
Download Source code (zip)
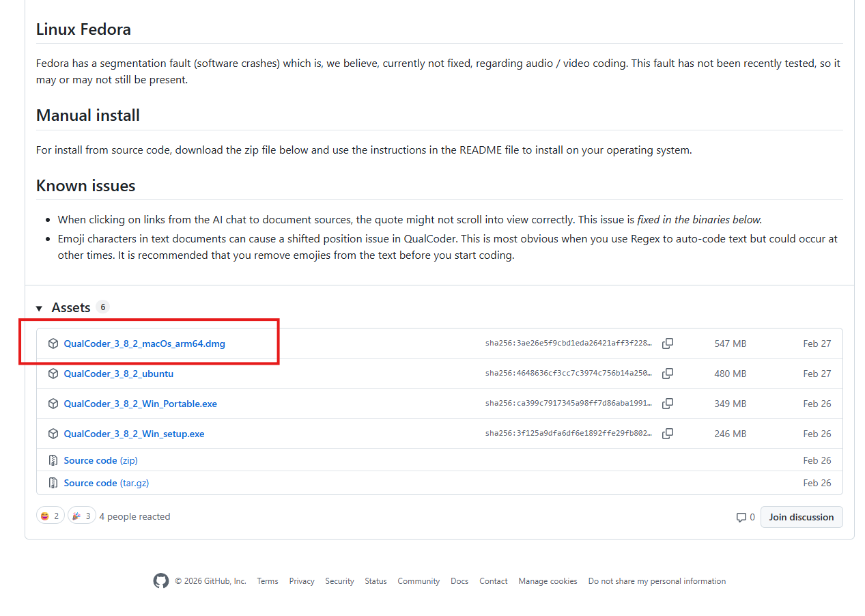100,460
